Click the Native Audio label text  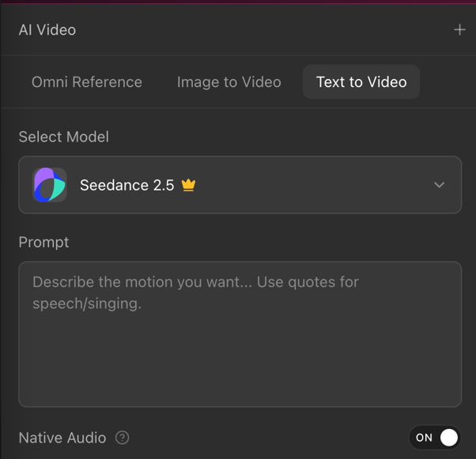62,438
